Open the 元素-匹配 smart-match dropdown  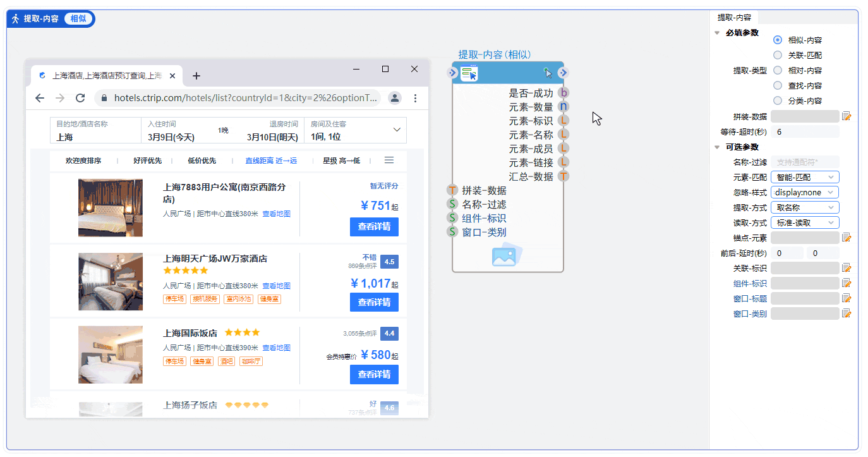(804, 177)
